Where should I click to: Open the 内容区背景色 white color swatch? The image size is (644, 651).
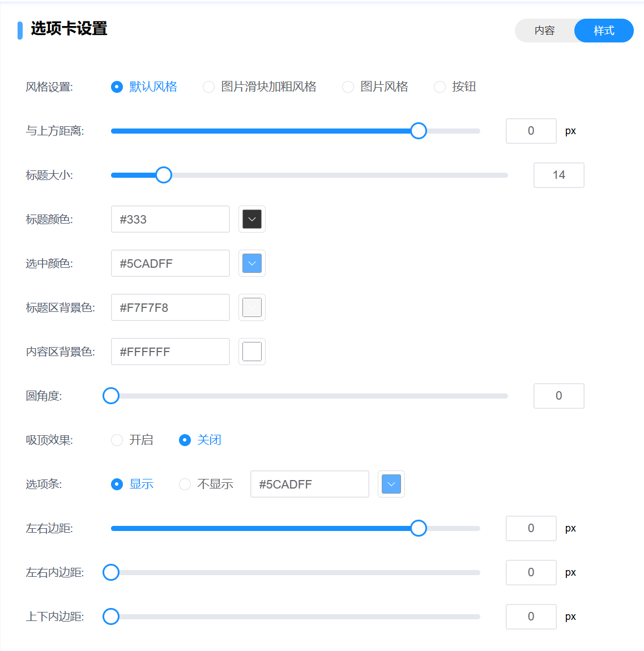[x=252, y=352]
